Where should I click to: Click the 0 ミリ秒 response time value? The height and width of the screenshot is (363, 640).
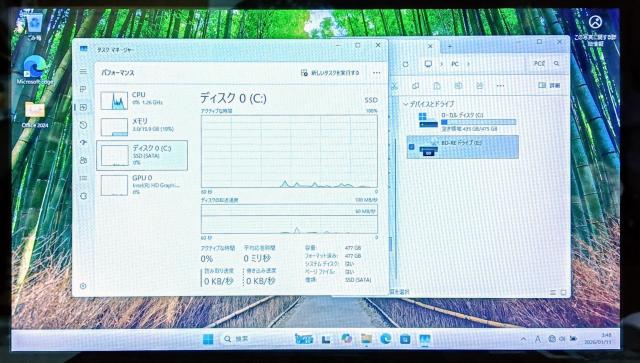pos(257,258)
